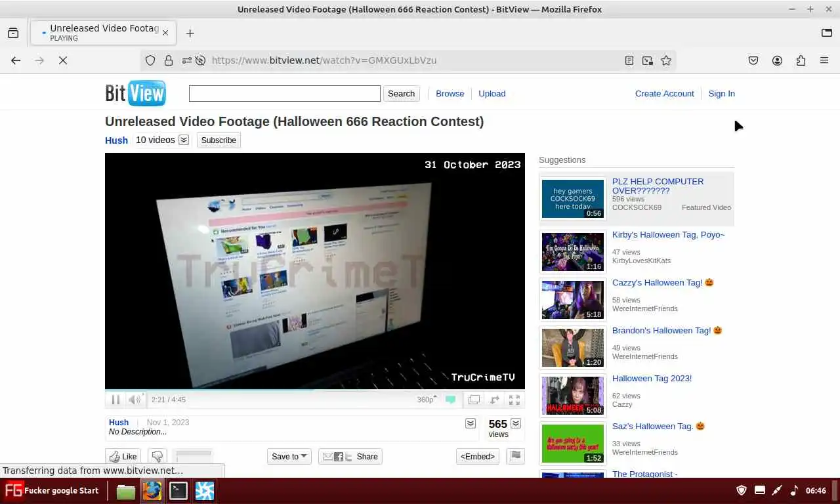Open the Fucker google Start menu

pyautogui.click(x=51, y=490)
